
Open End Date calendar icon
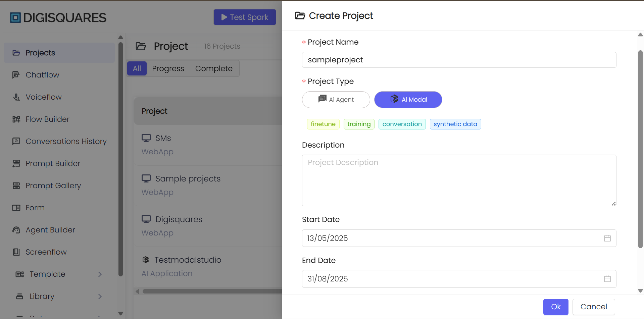(x=607, y=279)
